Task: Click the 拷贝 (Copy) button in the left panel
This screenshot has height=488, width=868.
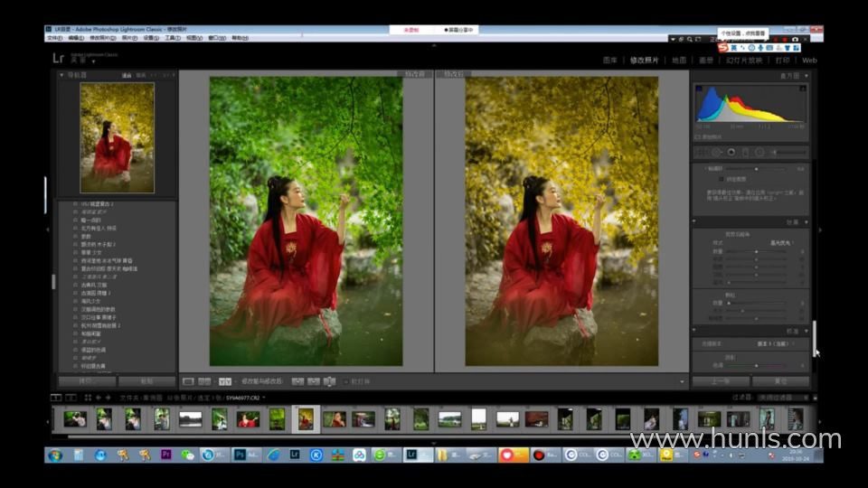Action: [87, 381]
